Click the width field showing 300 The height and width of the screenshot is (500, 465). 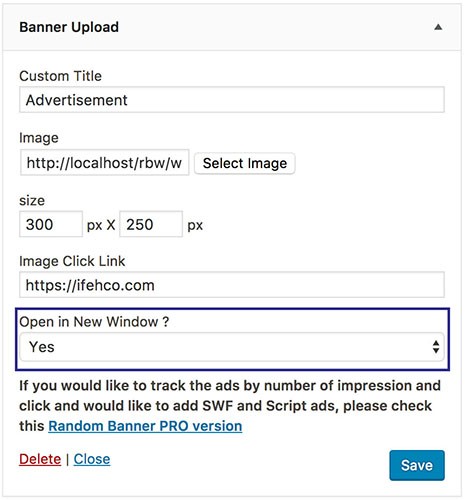(x=51, y=224)
